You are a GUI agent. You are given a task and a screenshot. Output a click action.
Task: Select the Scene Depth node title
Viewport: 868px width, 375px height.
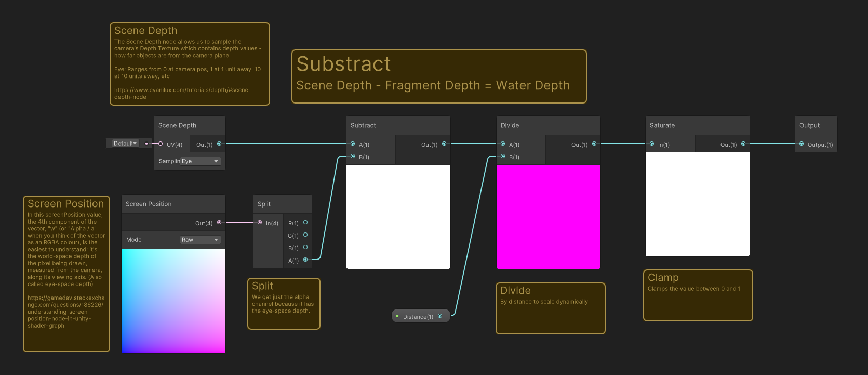pos(177,125)
